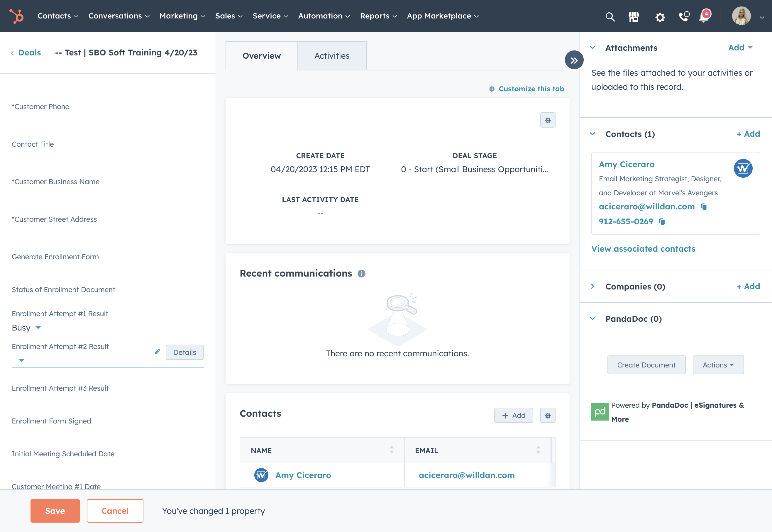Open the notifications bell
The width and height of the screenshot is (772, 532).
point(704,16)
